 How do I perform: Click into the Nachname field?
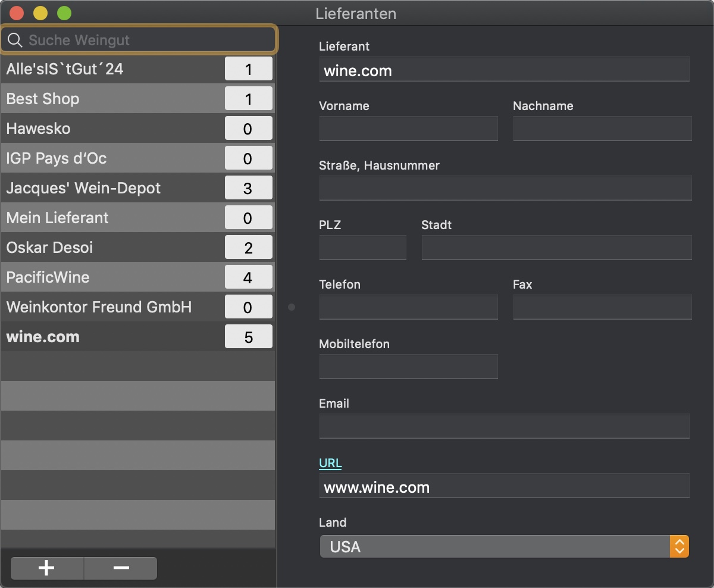pos(603,129)
